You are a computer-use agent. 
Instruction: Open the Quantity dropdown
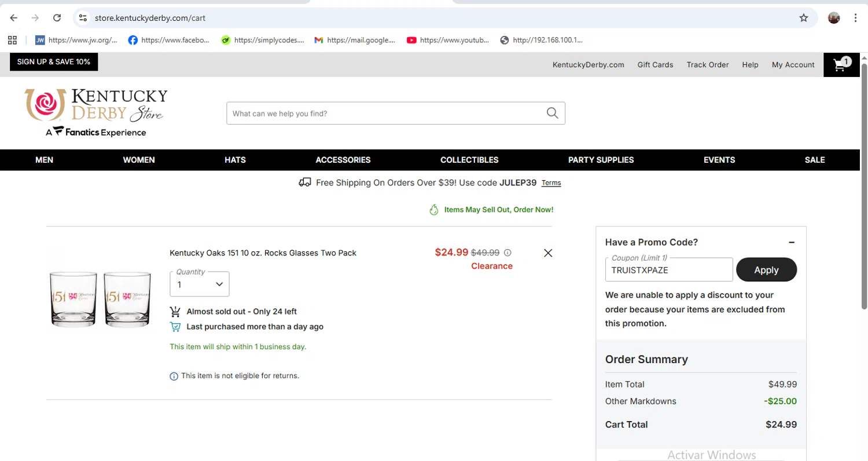(200, 284)
